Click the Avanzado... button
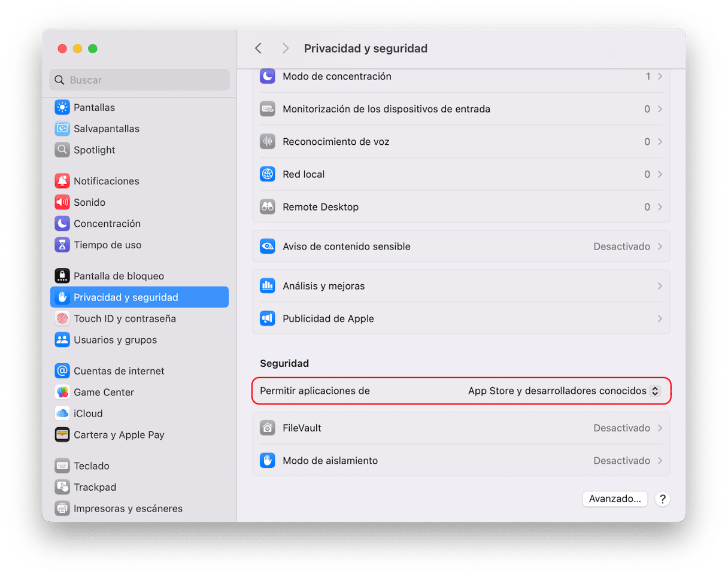This screenshot has height=578, width=728. [615, 499]
